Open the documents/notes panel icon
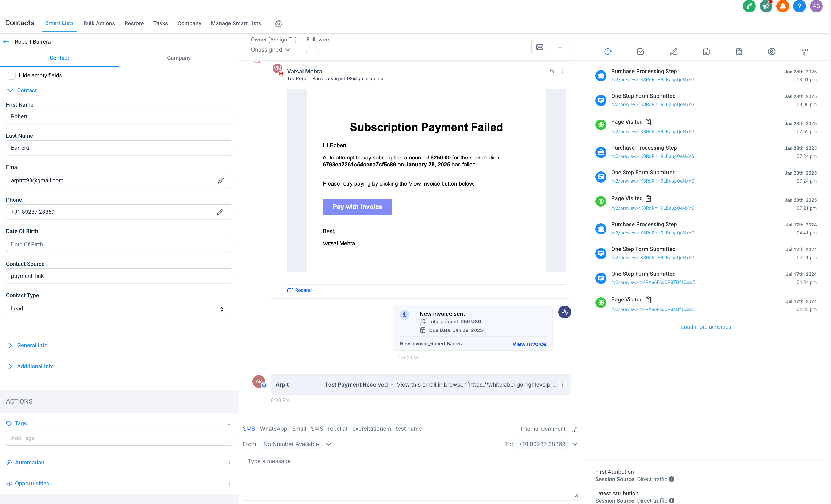Screen dimensions: 831x504 coord(739,52)
